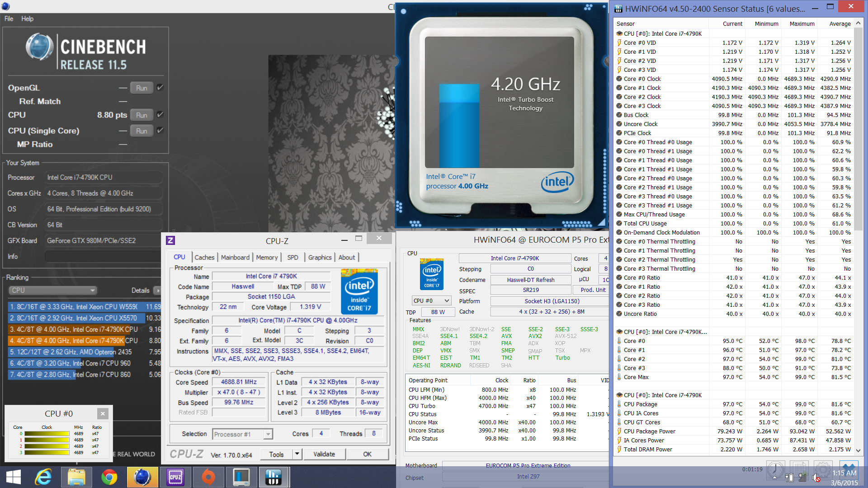
Task: Switch to the Graphics tab in CPU-Z
Action: point(320,258)
